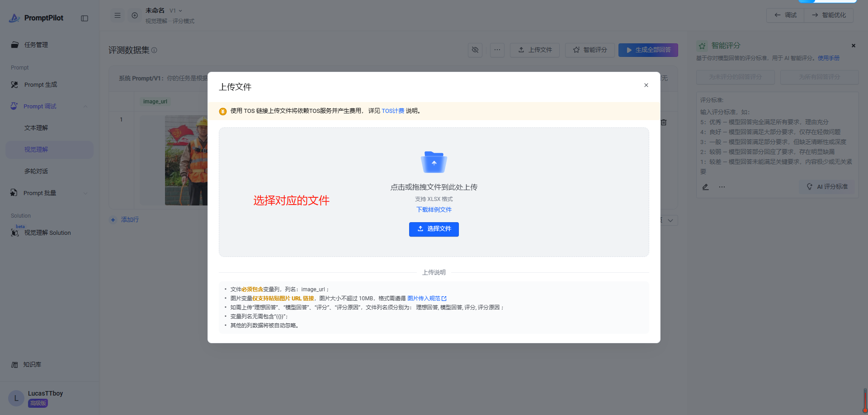
Task: Click the coin warning icon in TOS notice
Action: click(223, 112)
